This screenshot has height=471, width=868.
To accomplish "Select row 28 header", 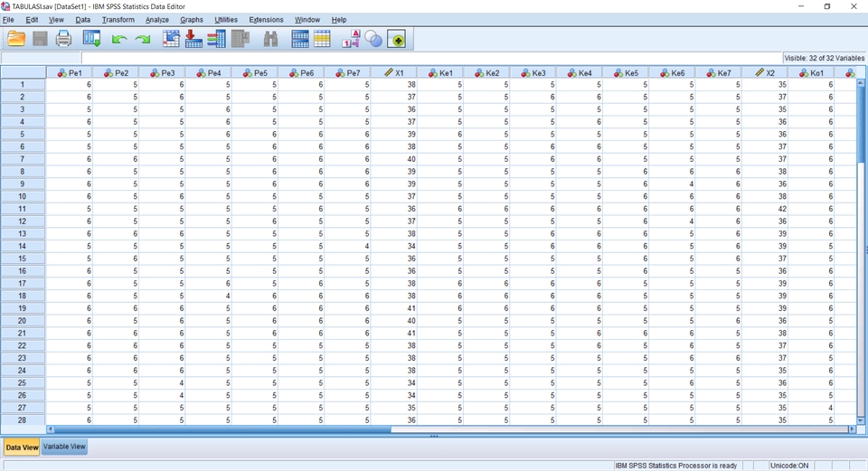I will tap(23, 420).
